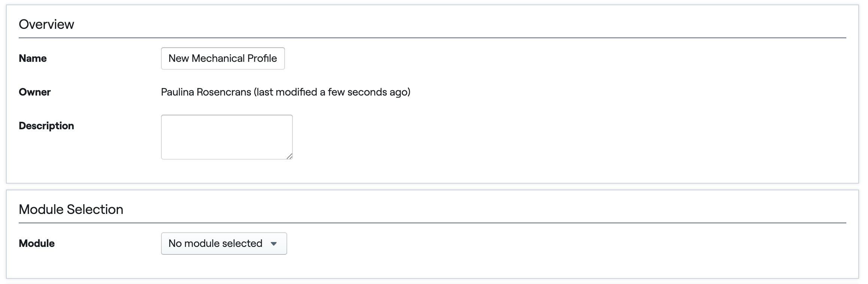The height and width of the screenshot is (284, 868).
Task: Select the Module Selection section heading
Action: click(x=71, y=209)
